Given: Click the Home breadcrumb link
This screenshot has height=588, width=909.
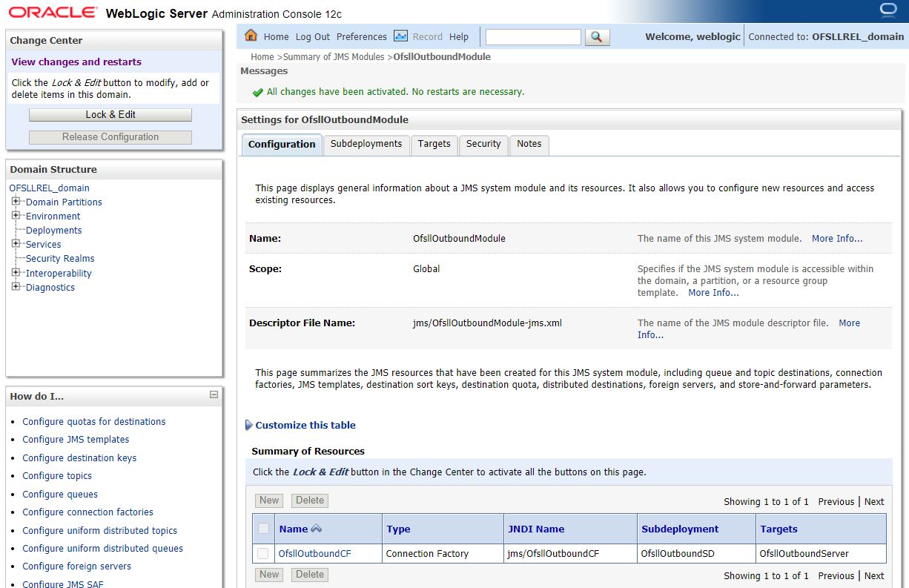Looking at the screenshot, I should [262, 56].
